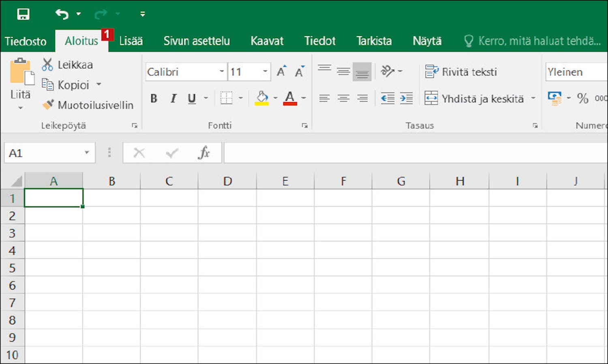Increase the indent
The width and height of the screenshot is (608, 364).
coord(406,98)
